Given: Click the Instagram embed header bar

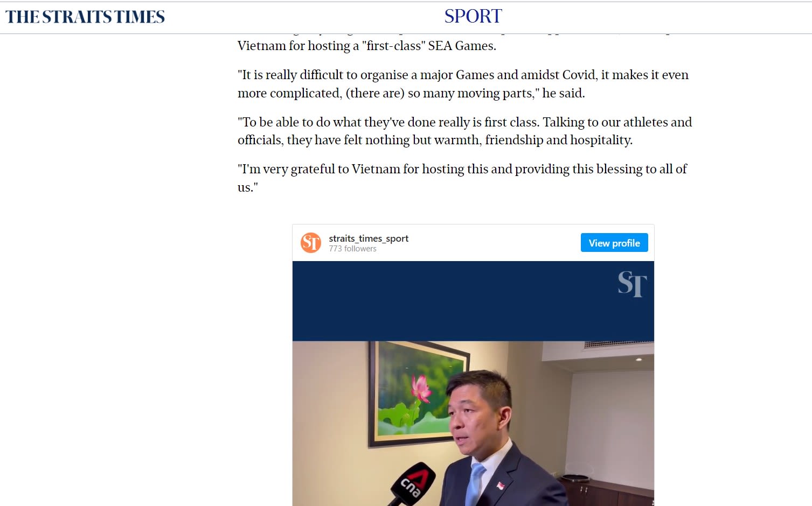Looking at the screenshot, I should click(473, 243).
